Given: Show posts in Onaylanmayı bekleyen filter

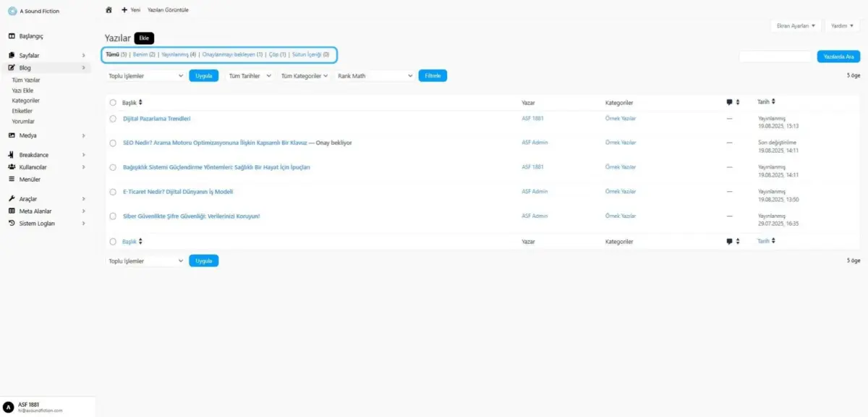Looking at the screenshot, I should [232, 54].
